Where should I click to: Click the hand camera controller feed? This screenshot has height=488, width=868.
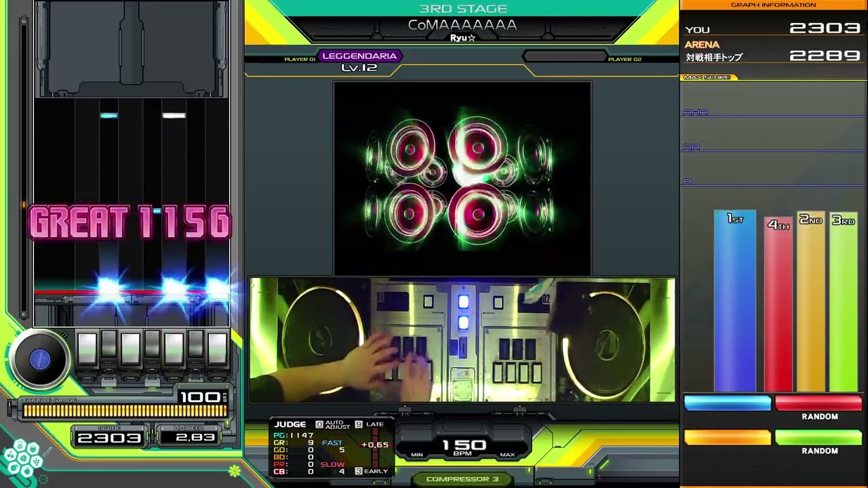[462, 340]
